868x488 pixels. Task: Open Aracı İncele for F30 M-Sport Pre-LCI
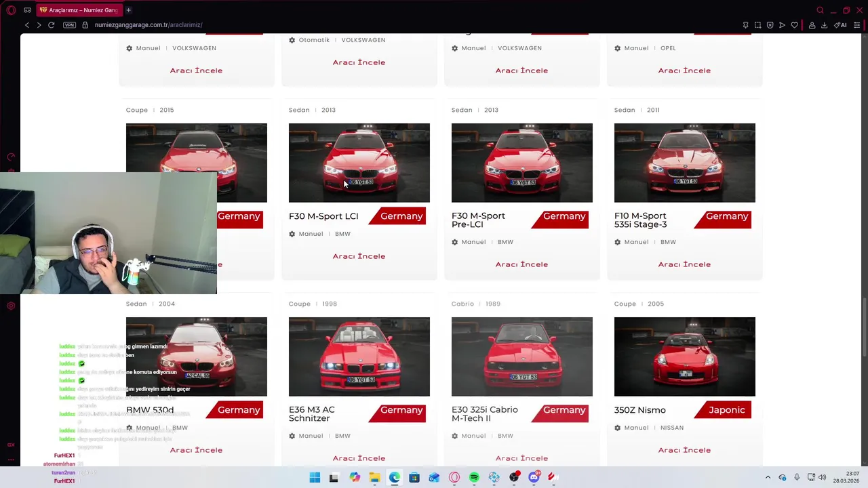(521, 264)
